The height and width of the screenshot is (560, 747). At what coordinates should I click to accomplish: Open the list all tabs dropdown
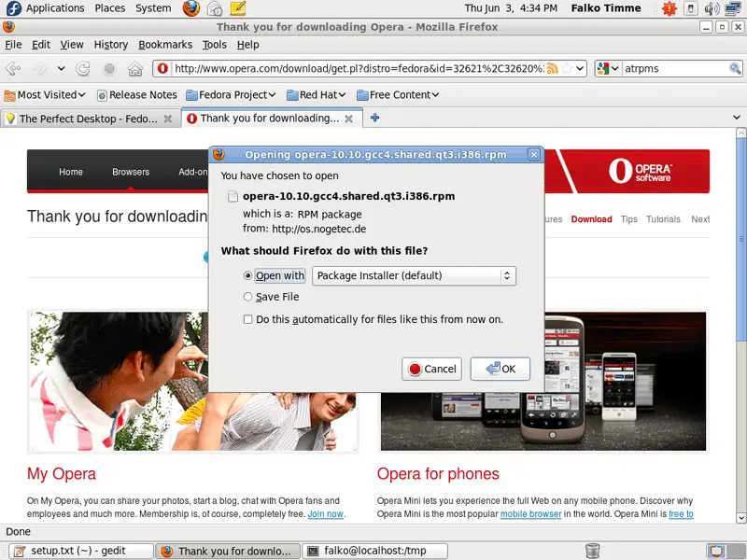coord(737,118)
